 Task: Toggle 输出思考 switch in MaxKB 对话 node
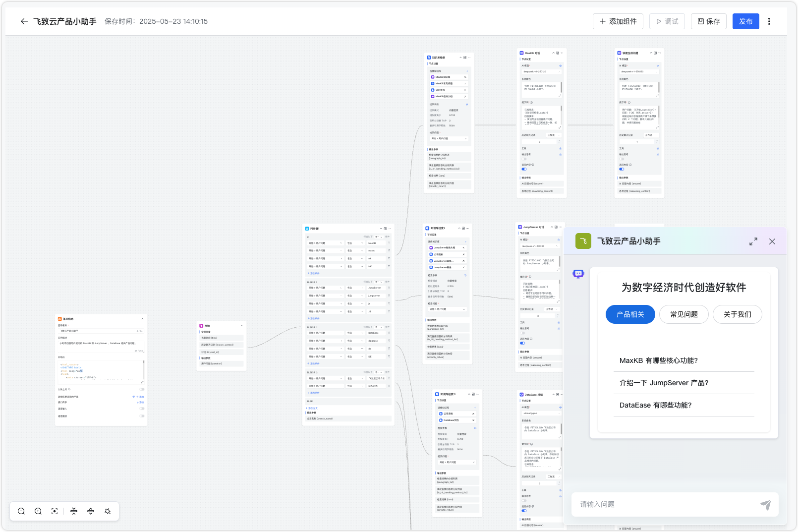524,159
